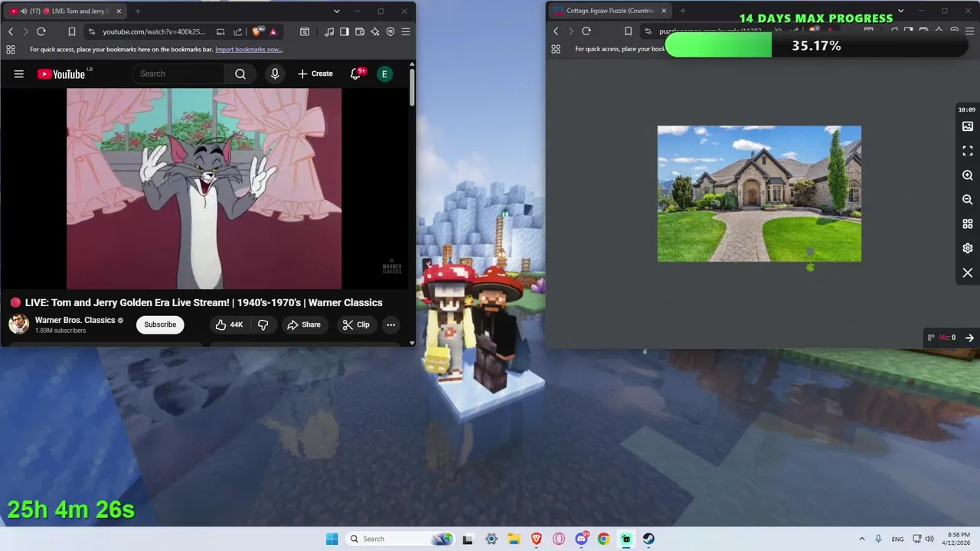Open jigsaw puzzle settings gear

[x=968, y=248]
